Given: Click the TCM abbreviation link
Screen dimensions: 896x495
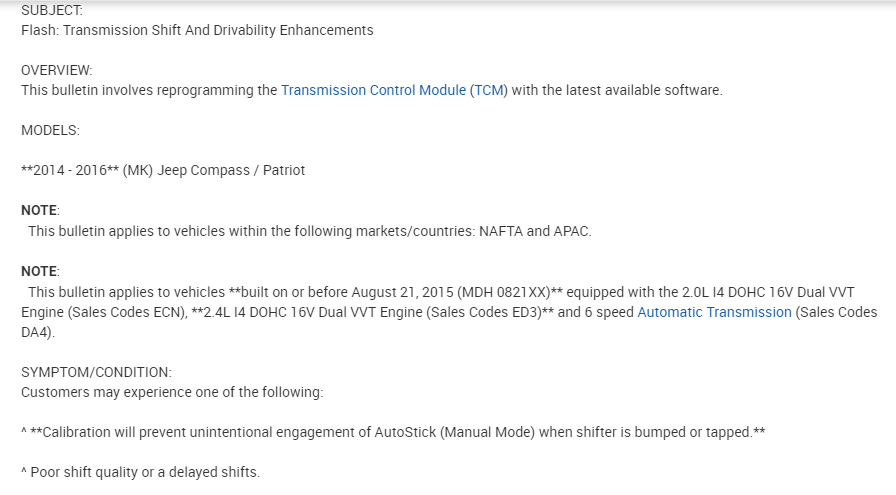Looking at the screenshot, I should point(489,90).
